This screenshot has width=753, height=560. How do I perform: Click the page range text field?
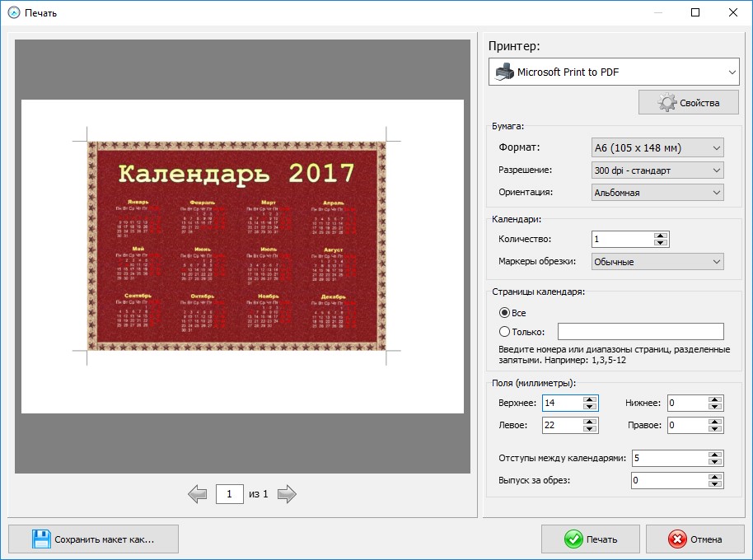tap(640, 332)
